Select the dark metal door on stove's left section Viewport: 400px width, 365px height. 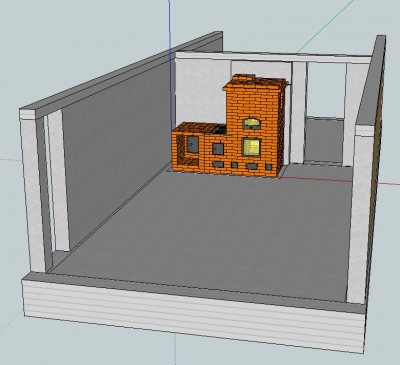point(192,144)
